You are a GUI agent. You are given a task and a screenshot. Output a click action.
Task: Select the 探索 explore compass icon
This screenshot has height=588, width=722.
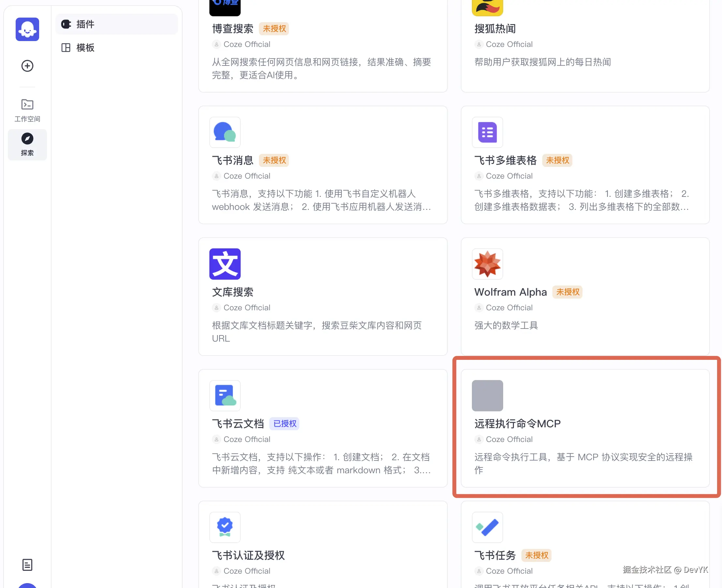tap(27, 139)
